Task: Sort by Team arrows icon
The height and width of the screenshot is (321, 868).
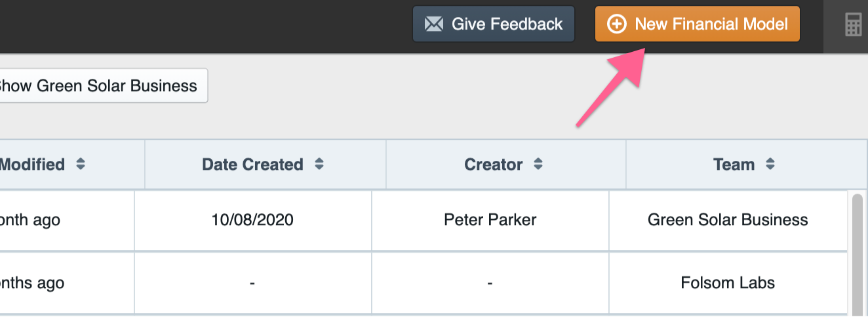Action: click(x=770, y=164)
